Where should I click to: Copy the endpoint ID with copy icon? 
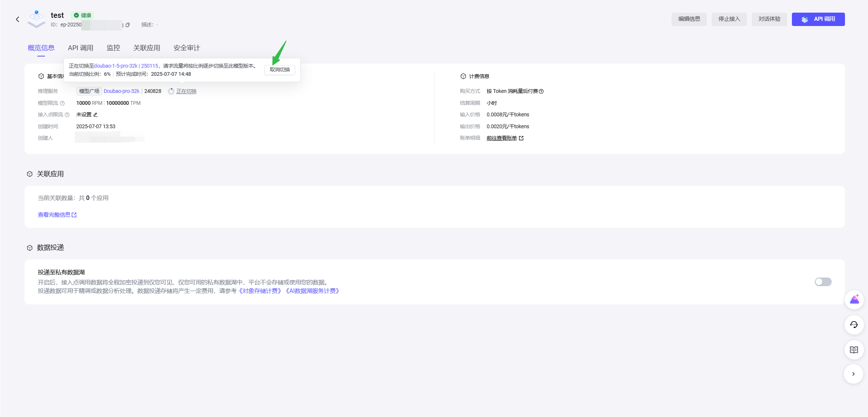pyautogui.click(x=128, y=25)
